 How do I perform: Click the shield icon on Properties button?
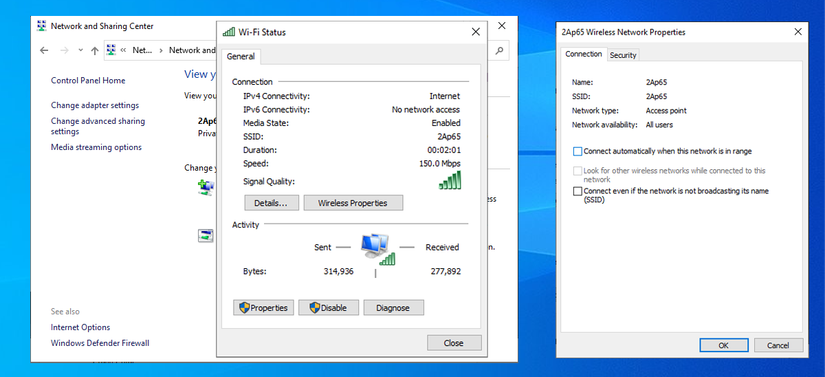[244, 308]
